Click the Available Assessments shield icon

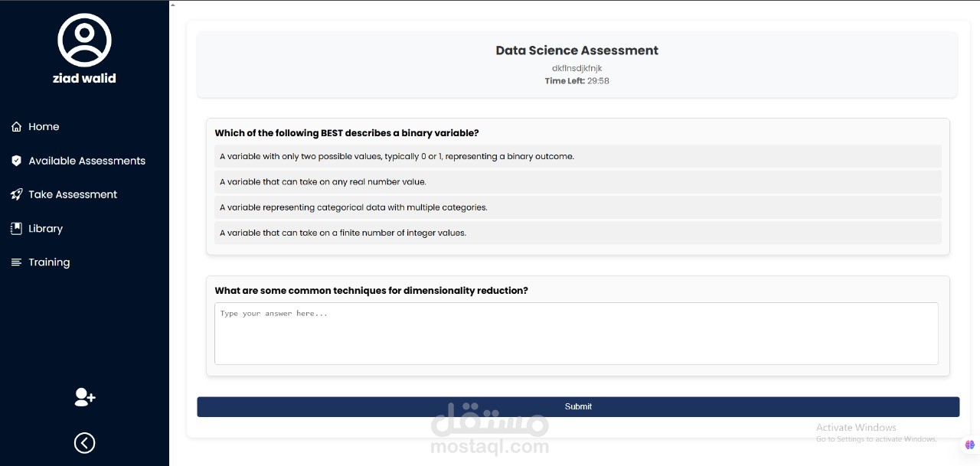tap(16, 161)
